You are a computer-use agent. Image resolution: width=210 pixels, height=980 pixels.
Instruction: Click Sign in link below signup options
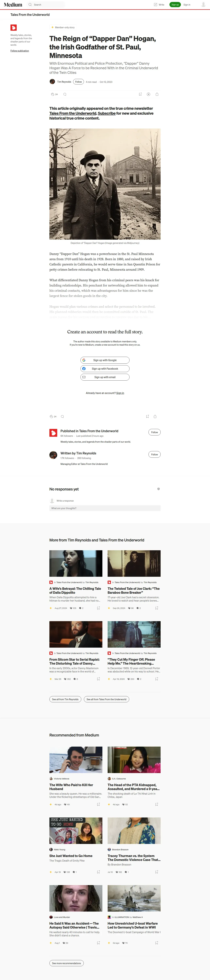(x=120, y=393)
